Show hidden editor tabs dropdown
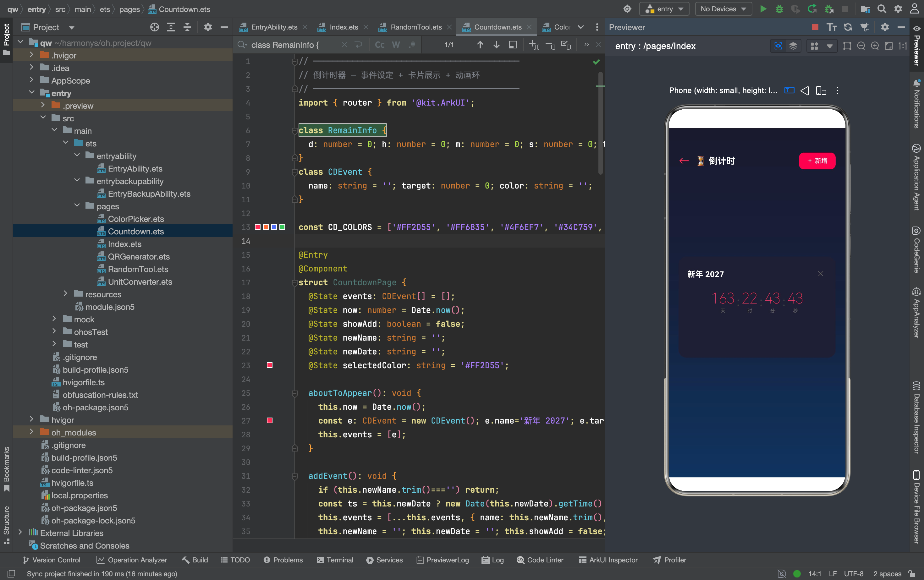Screen dimensions: 924x580 580,27
